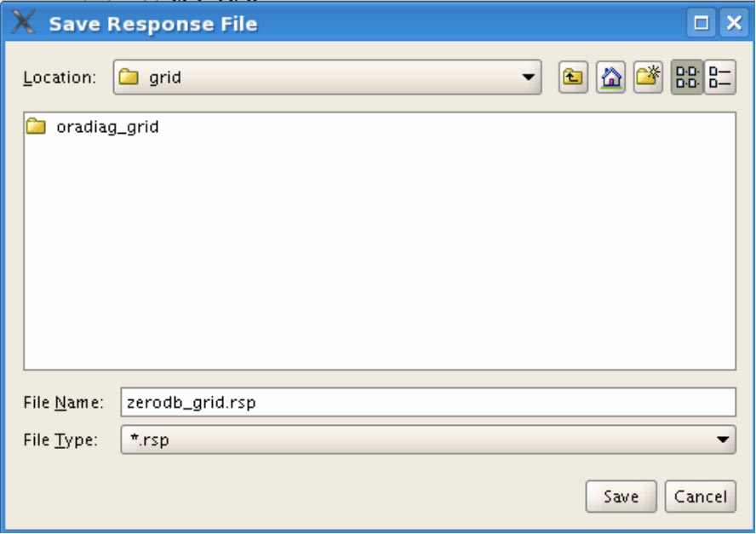Click the Save button
Screen dimensions: 756x534
click(621, 497)
